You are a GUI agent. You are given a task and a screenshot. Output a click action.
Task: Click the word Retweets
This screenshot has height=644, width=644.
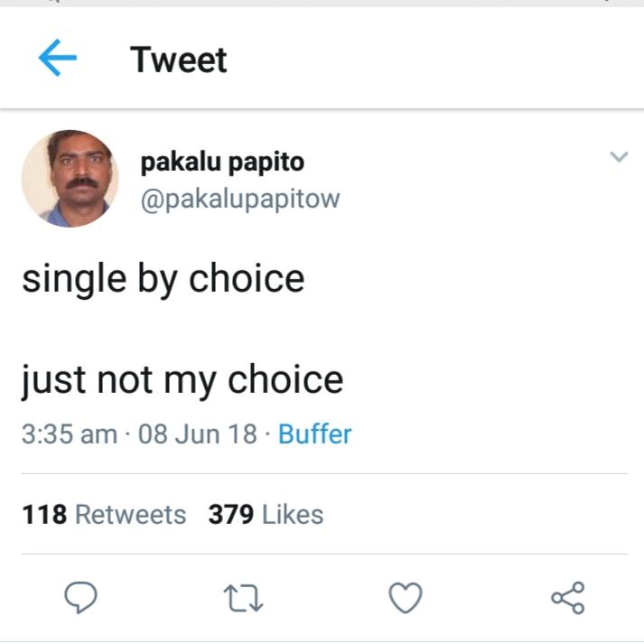pos(130,515)
